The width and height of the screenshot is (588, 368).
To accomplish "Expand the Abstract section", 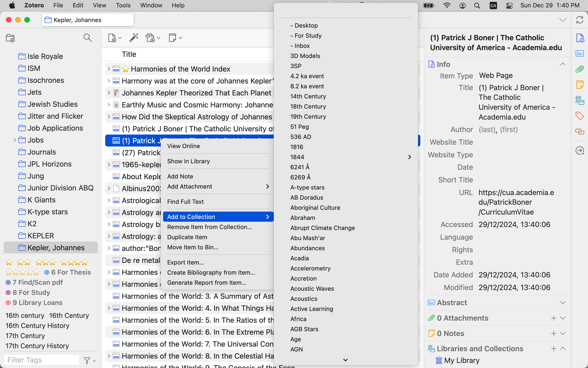I will coord(563,302).
